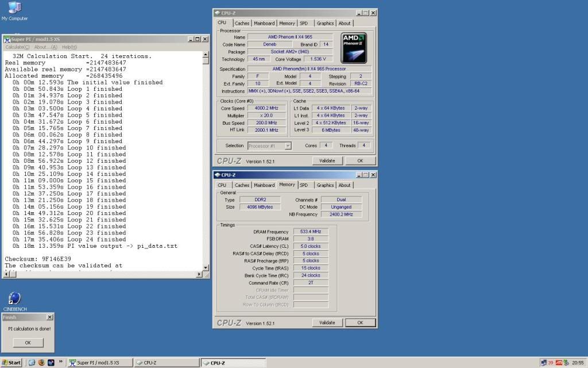The image size is (588, 368).
Task: Click OK in the PI calculation Finish dialog
Action: coord(28,343)
